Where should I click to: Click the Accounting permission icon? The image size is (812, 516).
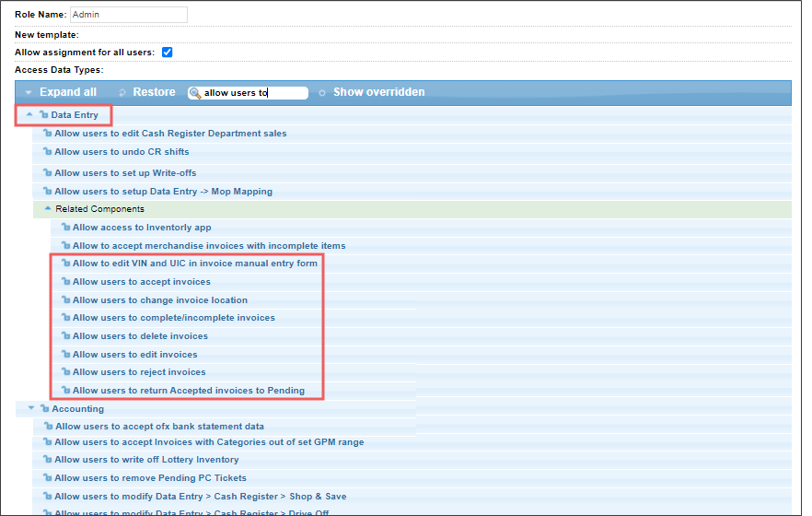44,408
